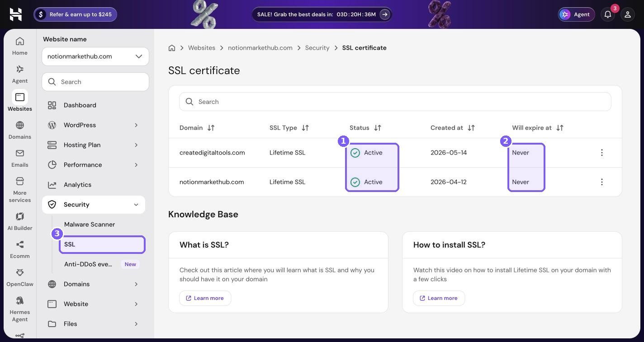Open Anti-DDoS events item
Image resolution: width=644 pixels, height=342 pixels.
pyautogui.click(x=102, y=264)
